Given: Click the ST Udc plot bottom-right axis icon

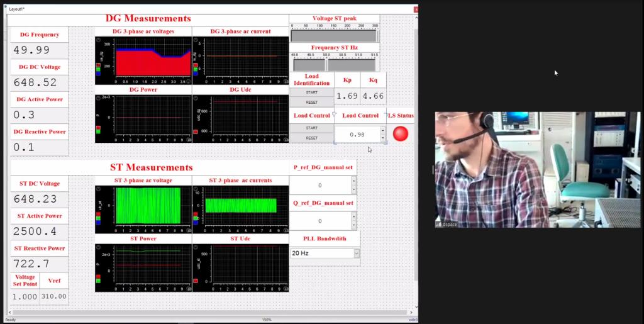Looking at the screenshot, I should pyautogui.click(x=286, y=288).
